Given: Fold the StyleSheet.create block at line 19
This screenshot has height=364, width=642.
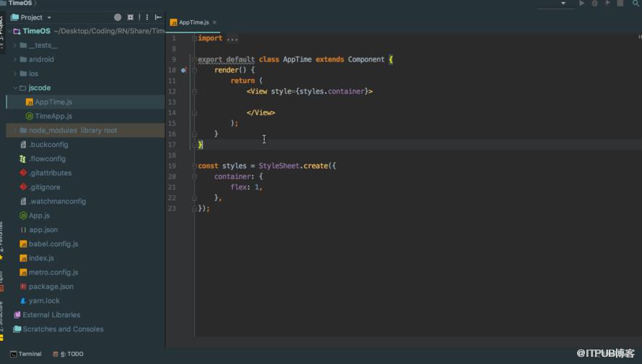Looking at the screenshot, I should point(195,166).
